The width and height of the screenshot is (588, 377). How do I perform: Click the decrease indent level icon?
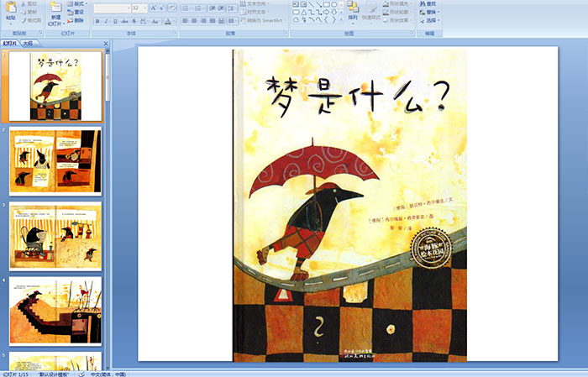click(212, 8)
